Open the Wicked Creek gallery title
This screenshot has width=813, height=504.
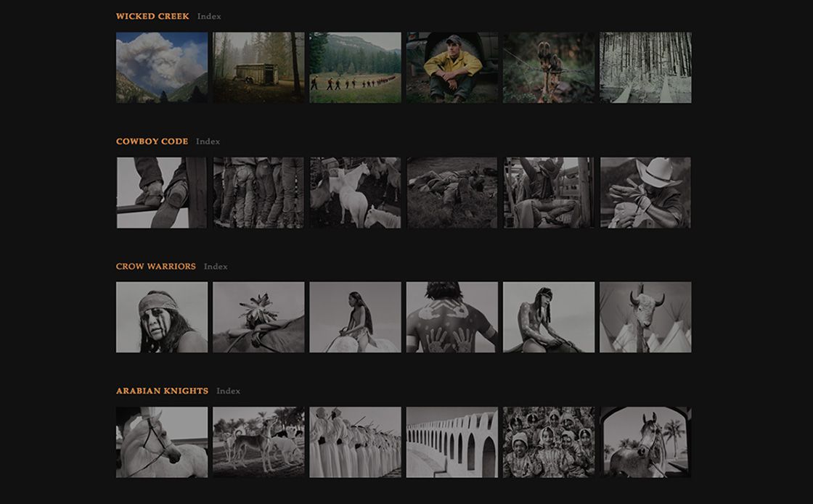point(152,16)
